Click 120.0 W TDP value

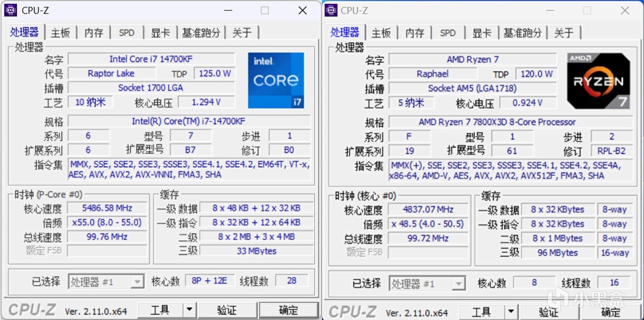[536, 74]
